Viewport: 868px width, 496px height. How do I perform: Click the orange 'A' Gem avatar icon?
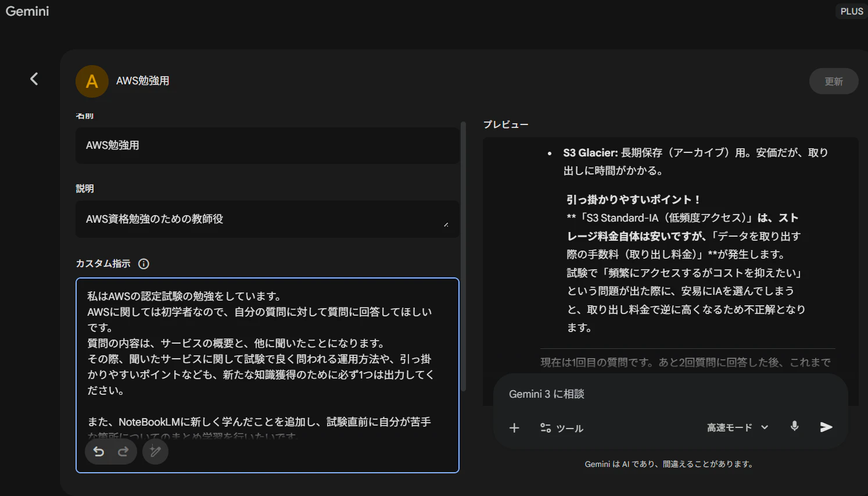coord(92,81)
